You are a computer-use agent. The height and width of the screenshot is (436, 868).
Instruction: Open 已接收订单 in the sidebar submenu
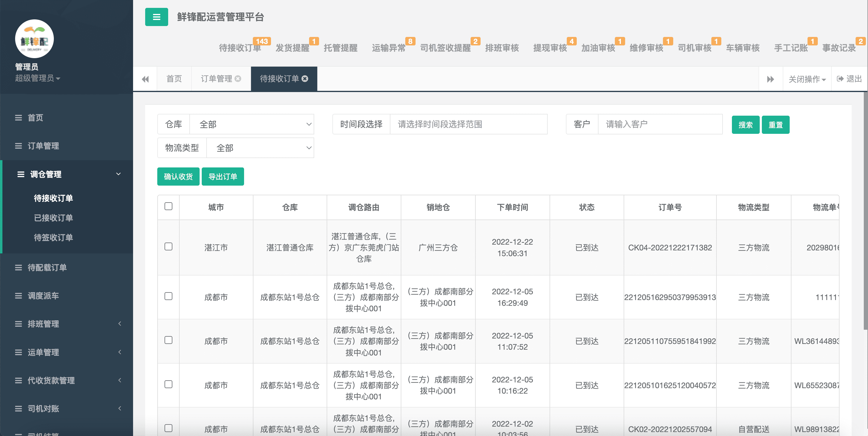click(x=53, y=218)
